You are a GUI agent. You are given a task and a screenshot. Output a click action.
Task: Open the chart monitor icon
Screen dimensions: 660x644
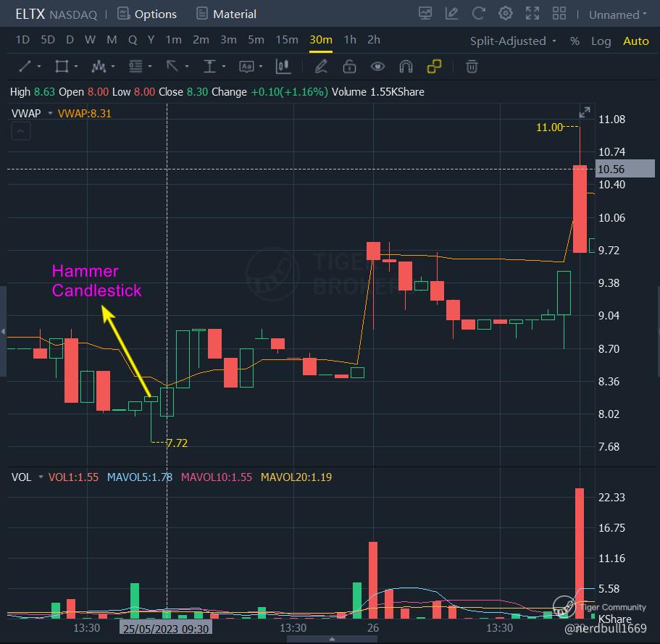425,14
